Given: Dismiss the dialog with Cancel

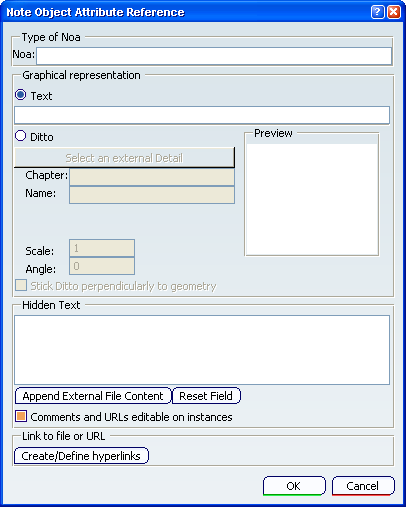Looking at the screenshot, I should (363, 486).
